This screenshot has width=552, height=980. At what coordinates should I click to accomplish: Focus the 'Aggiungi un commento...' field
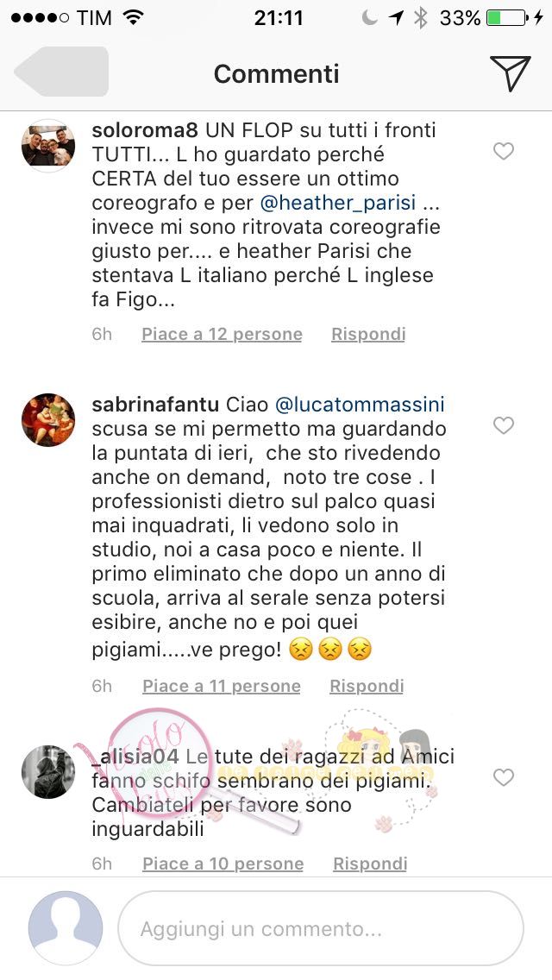pos(321,929)
